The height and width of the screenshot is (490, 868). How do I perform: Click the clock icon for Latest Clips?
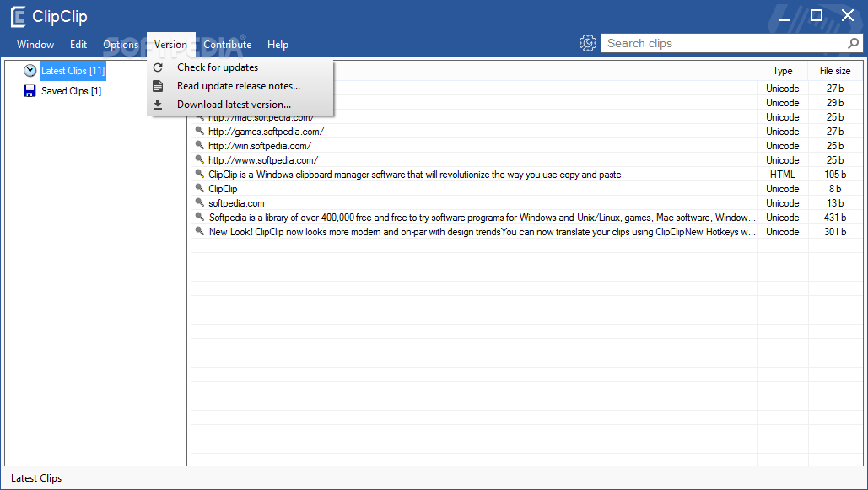(x=30, y=71)
